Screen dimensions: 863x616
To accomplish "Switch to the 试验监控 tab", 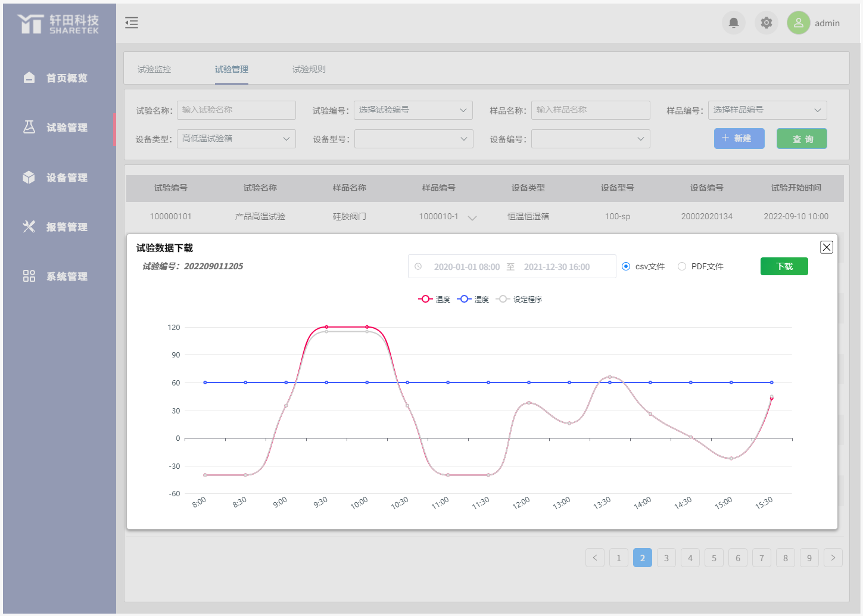I will pos(154,69).
